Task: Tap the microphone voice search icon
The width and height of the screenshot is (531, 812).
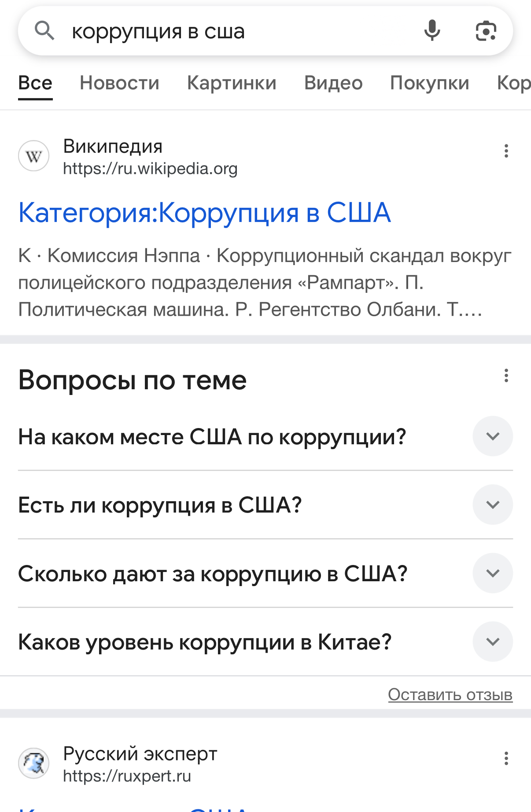Action: [432, 31]
